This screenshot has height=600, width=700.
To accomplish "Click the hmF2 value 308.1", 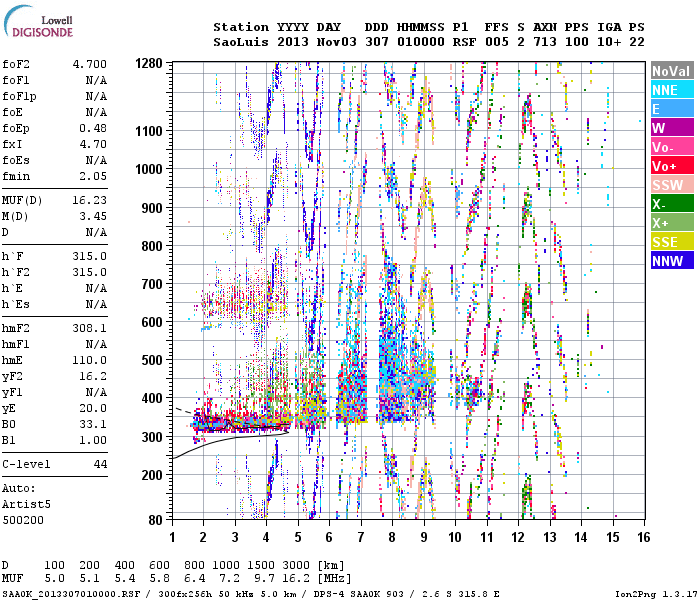I will coord(90,328).
